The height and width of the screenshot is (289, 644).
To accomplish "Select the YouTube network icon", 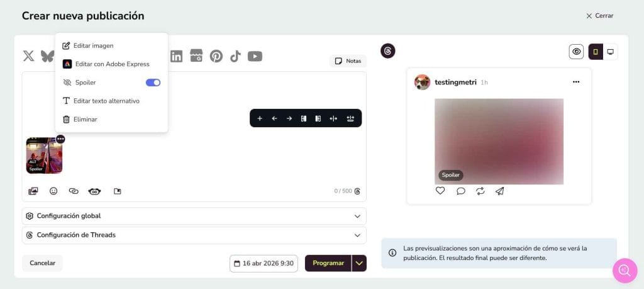I will coord(255,56).
